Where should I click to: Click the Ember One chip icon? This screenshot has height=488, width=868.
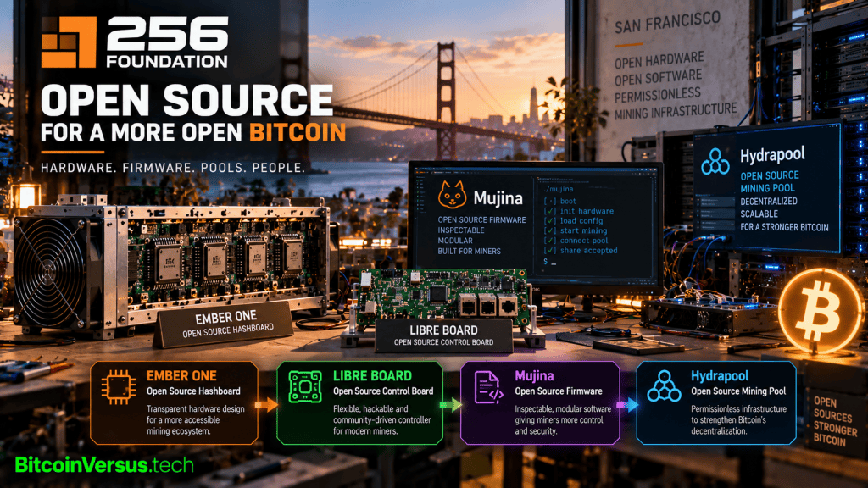[119, 387]
